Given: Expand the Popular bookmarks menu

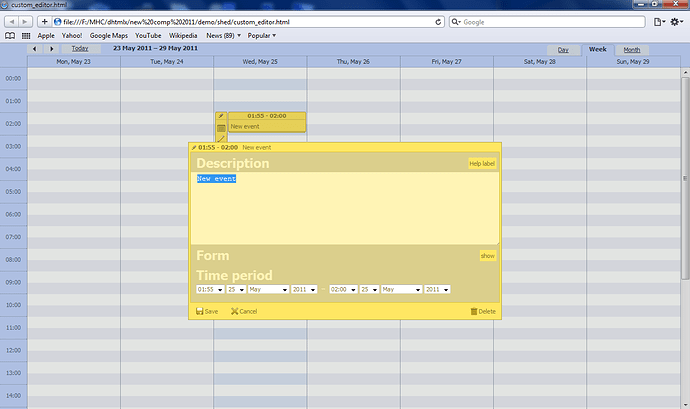Looking at the screenshot, I should pyautogui.click(x=261, y=36).
